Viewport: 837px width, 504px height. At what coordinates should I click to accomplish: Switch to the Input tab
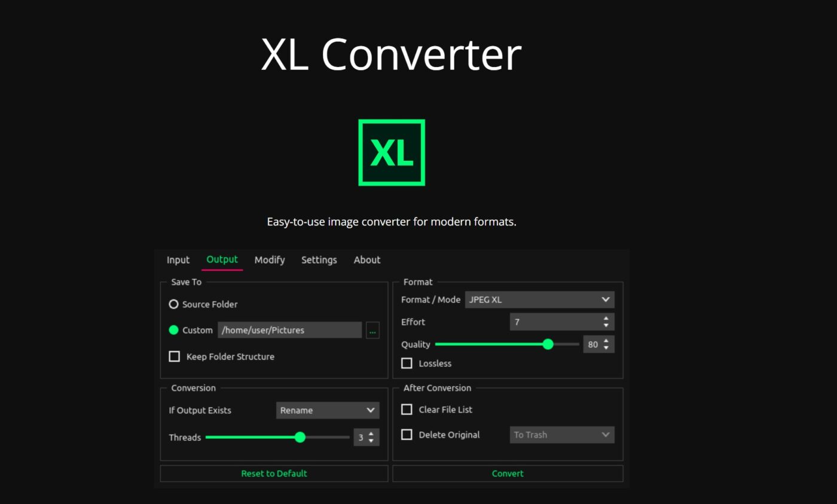[x=178, y=260]
